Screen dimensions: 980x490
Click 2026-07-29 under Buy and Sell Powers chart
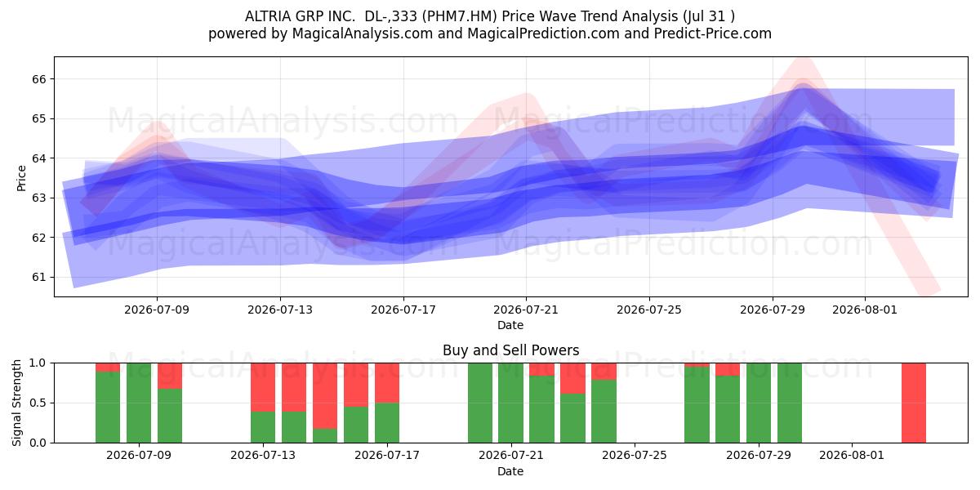tap(759, 456)
